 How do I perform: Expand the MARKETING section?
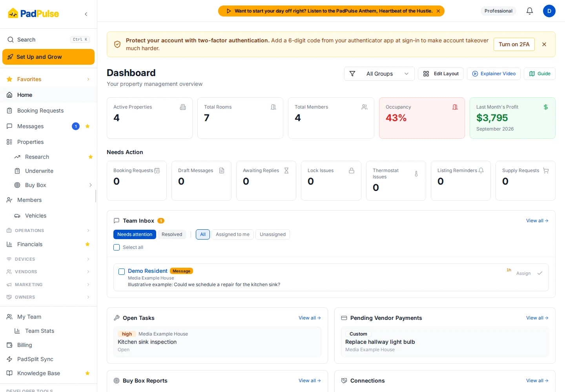pyautogui.click(x=88, y=285)
